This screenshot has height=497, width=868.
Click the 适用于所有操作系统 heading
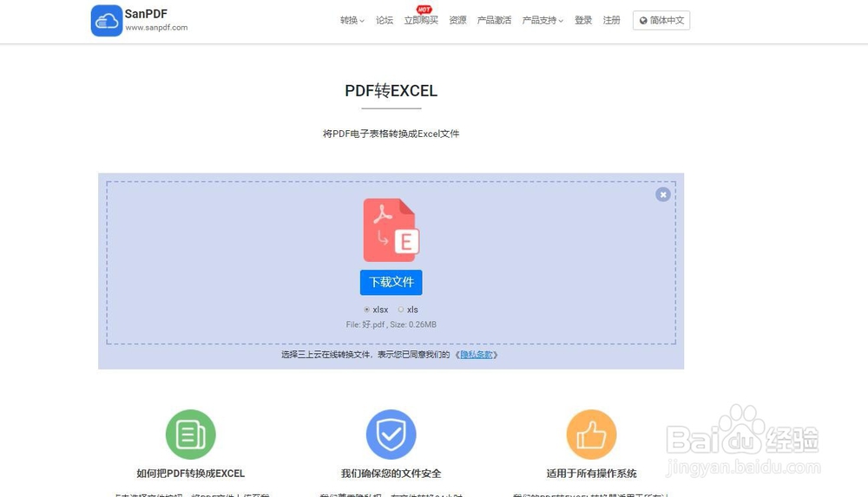click(x=591, y=474)
